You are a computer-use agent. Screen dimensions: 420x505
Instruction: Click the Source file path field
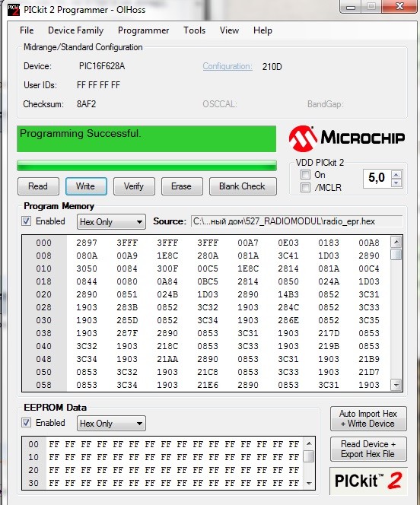(x=297, y=221)
